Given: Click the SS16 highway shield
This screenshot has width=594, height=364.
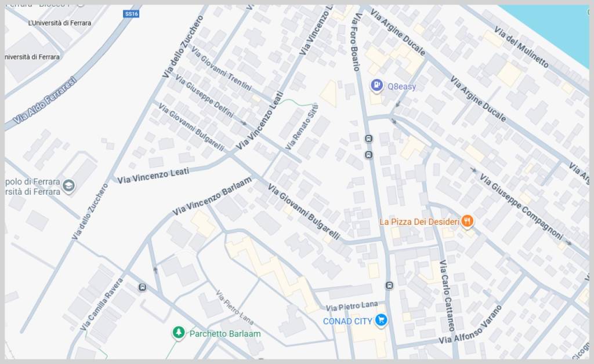Looking at the screenshot, I should pos(131,14).
